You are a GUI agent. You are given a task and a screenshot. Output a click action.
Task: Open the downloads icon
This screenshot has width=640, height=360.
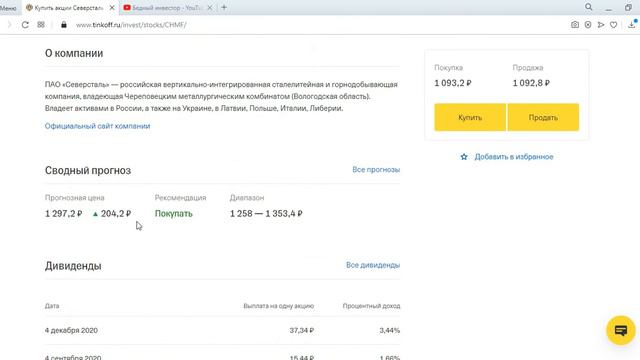[x=631, y=24]
